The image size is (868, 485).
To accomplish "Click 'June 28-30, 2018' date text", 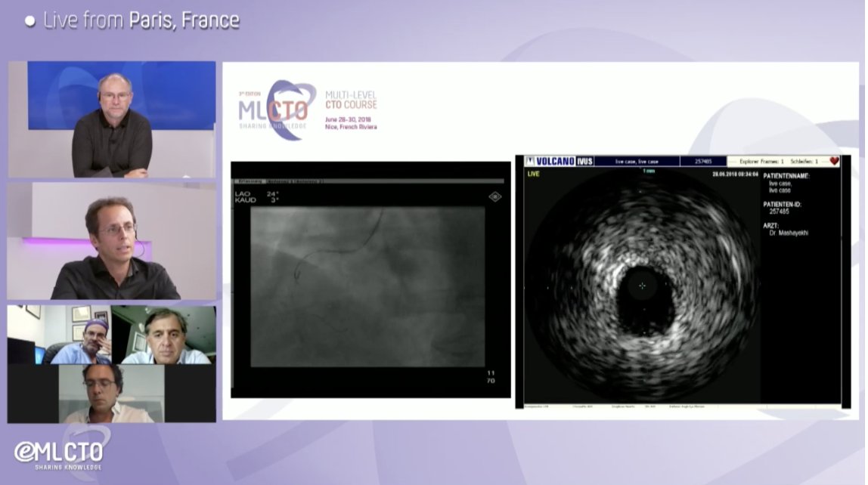I will 349,119.
